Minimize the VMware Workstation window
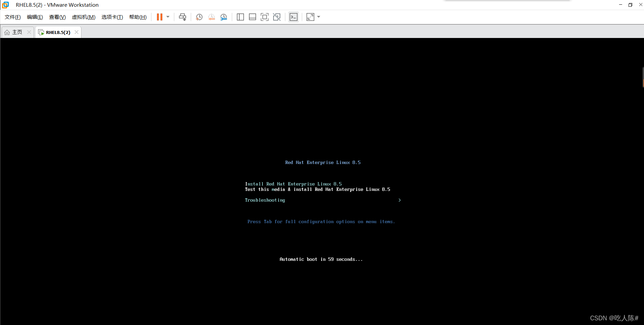The height and width of the screenshot is (325, 644). (620, 5)
